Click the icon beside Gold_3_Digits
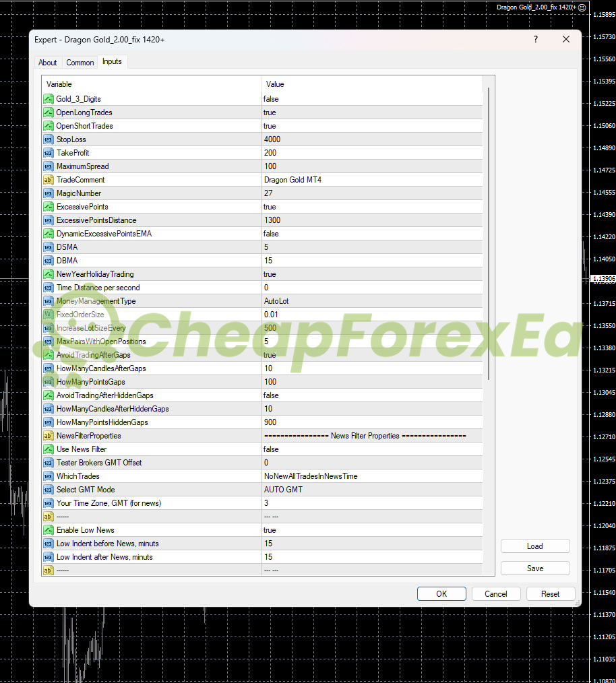The height and width of the screenshot is (683, 616). click(x=49, y=99)
